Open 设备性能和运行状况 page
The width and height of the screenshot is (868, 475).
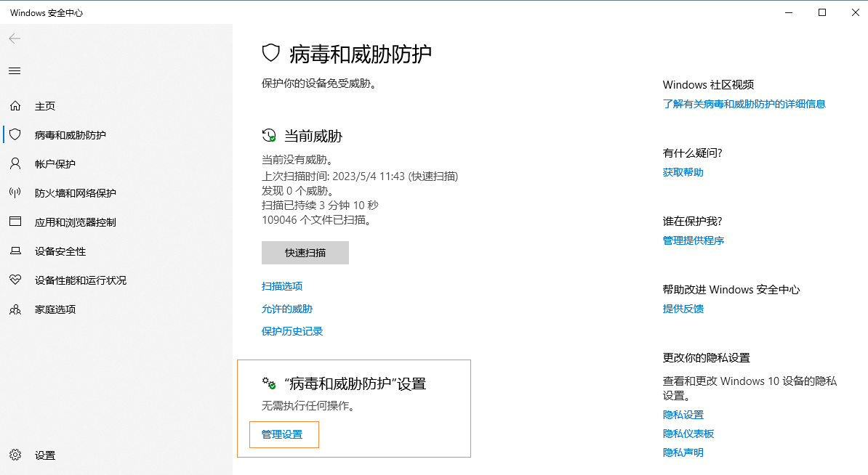tap(80, 280)
